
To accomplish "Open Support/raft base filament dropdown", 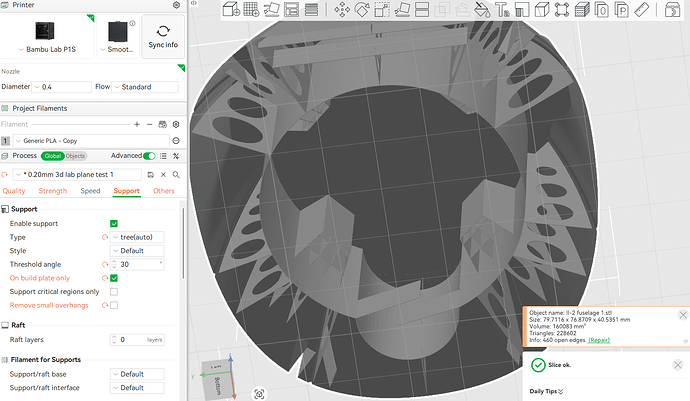I will [137, 374].
